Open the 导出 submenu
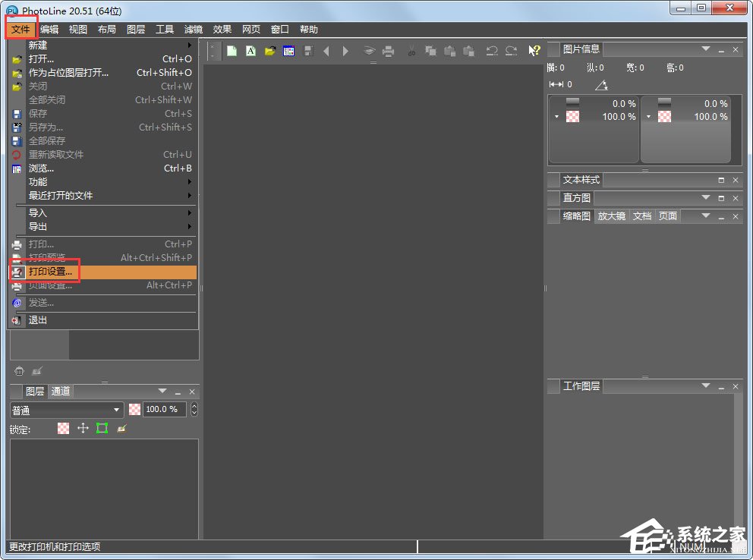Screen dimensions: 753x560 coord(103,226)
